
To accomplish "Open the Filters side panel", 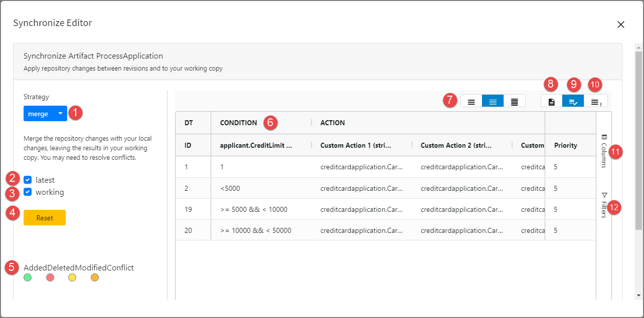I will coord(604,205).
